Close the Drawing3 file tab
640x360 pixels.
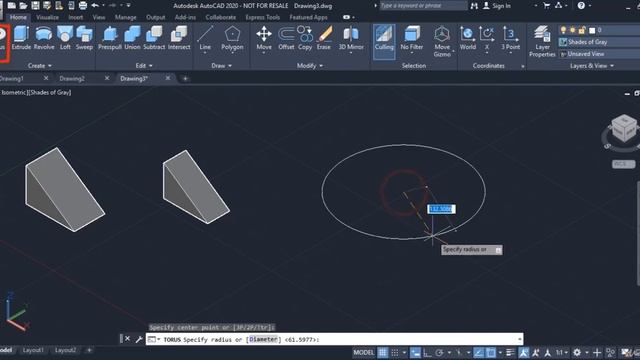coord(168,78)
